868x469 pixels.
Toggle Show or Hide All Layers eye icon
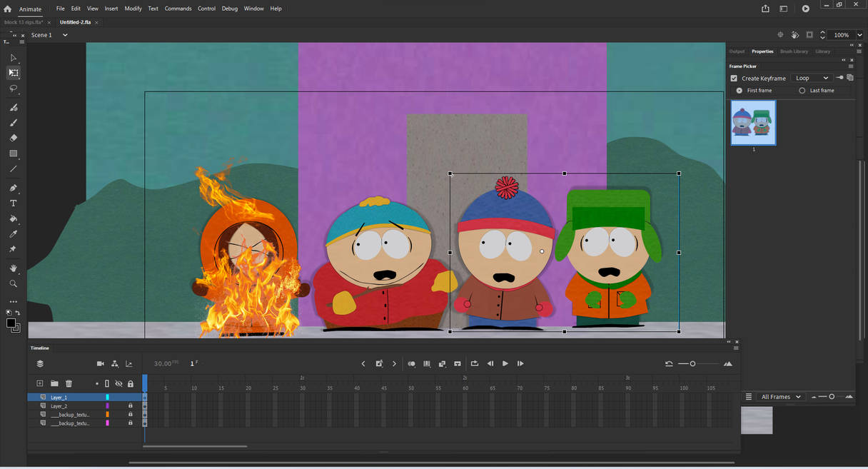click(x=118, y=383)
